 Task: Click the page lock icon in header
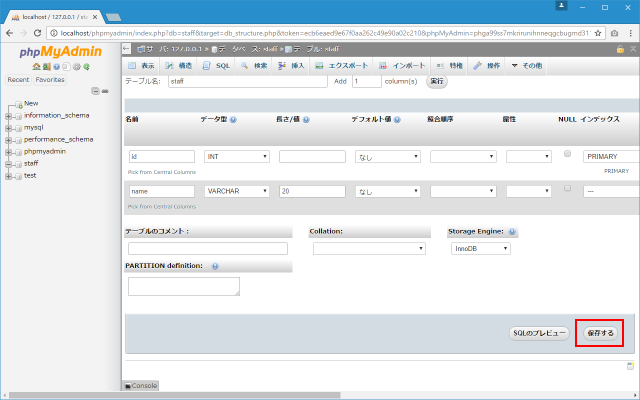[x=620, y=49]
